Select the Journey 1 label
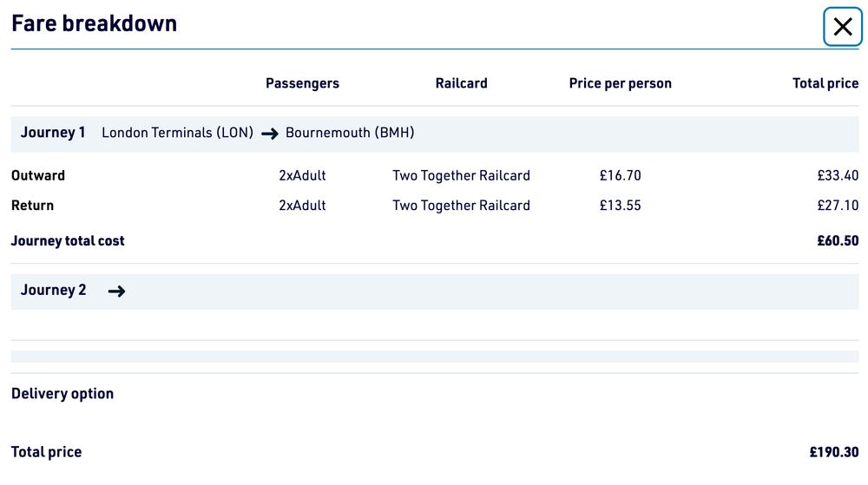 tap(53, 133)
